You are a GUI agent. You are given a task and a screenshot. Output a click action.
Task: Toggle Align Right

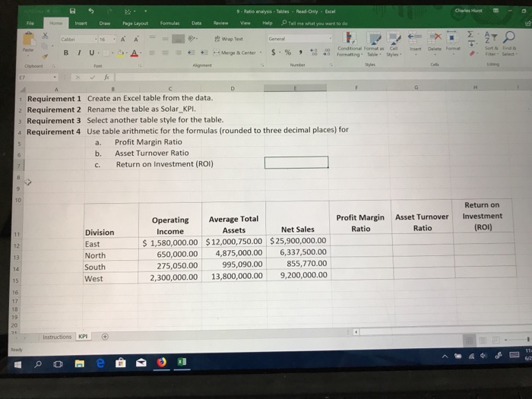tap(178, 52)
